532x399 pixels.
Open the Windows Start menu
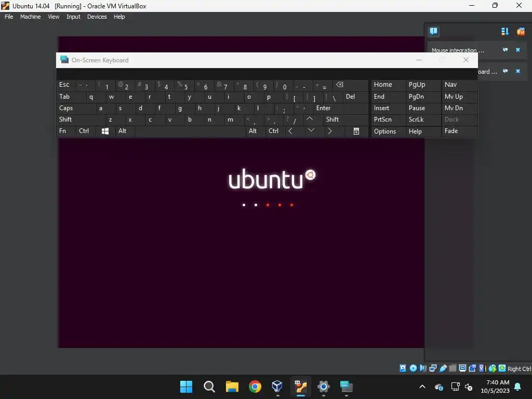[x=187, y=387]
